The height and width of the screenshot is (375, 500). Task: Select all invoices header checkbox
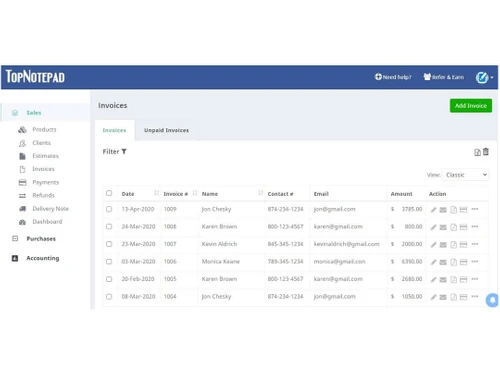109,193
